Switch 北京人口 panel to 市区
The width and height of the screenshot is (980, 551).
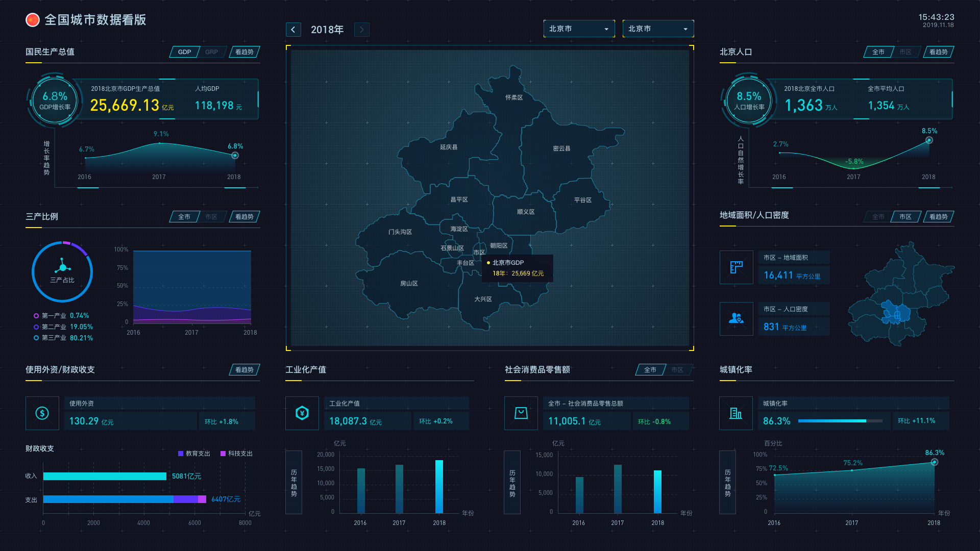pyautogui.click(x=905, y=52)
